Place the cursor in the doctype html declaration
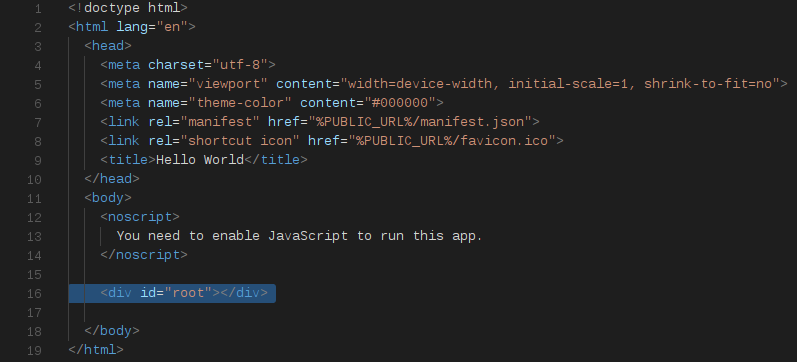 pos(128,8)
